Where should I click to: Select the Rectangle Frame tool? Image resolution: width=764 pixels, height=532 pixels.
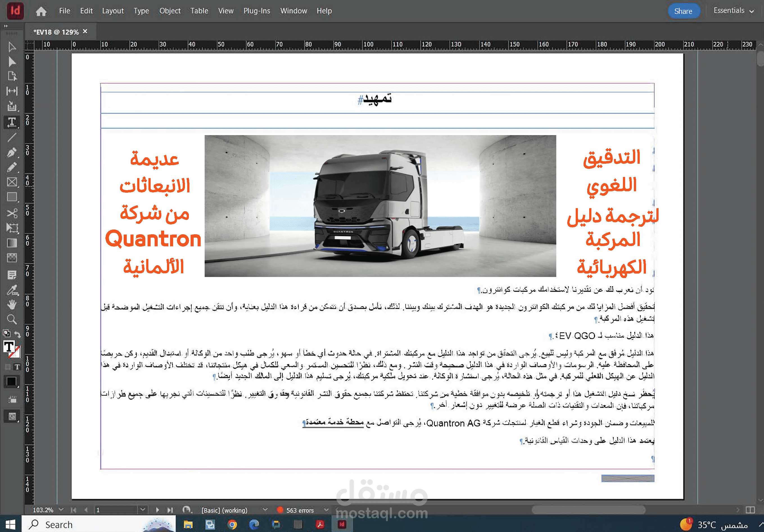(x=13, y=182)
